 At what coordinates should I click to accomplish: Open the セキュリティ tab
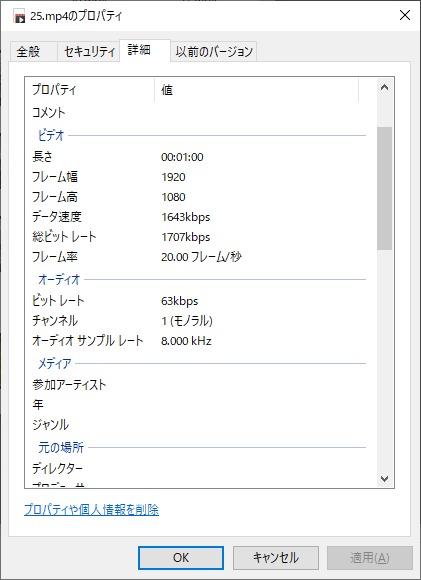[89, 51]
